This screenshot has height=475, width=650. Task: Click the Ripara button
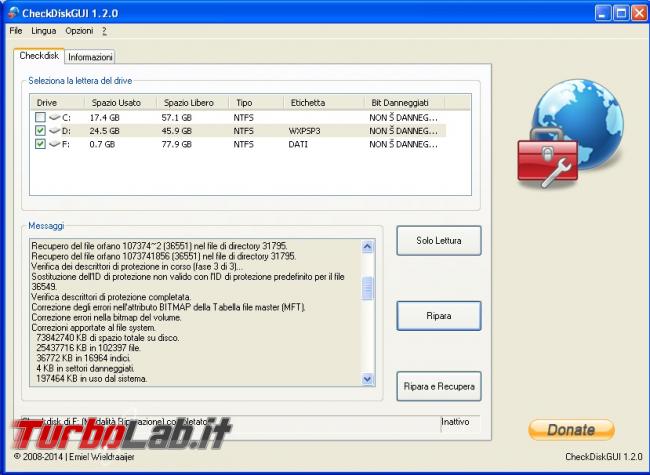point(439,316)
